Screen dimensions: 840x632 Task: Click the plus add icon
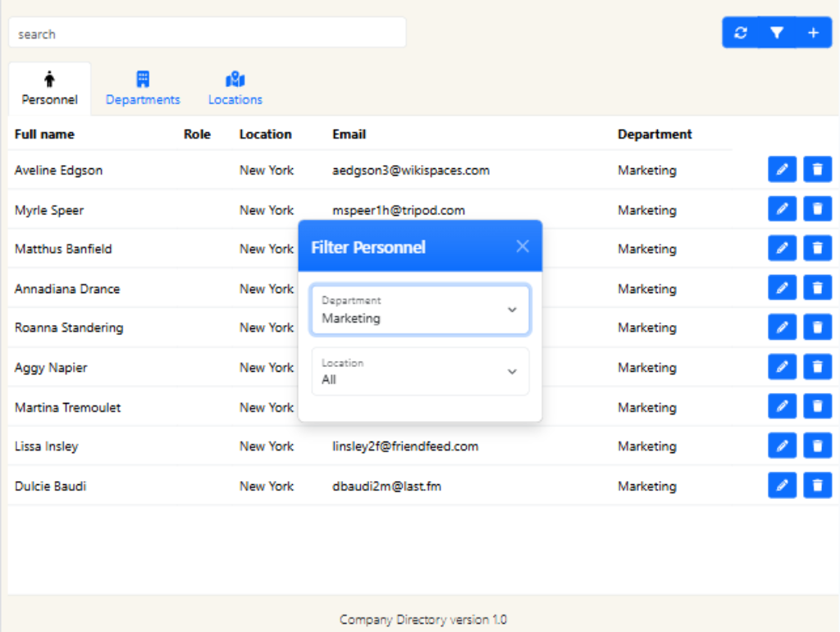click(813, 33)
